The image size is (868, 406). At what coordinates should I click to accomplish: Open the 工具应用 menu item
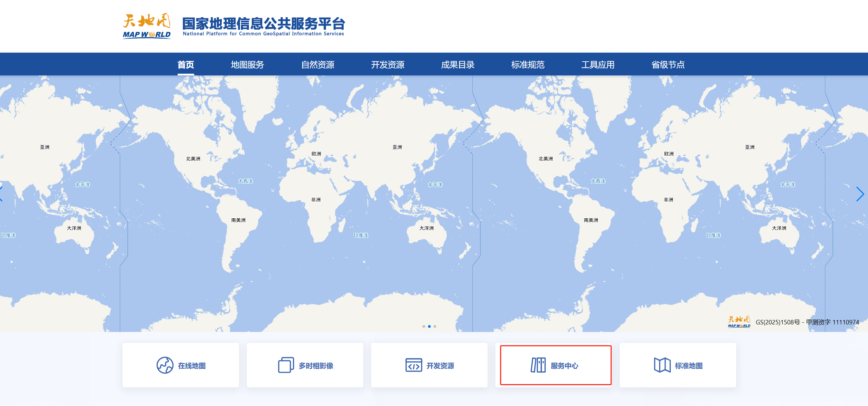coord(598,65)
